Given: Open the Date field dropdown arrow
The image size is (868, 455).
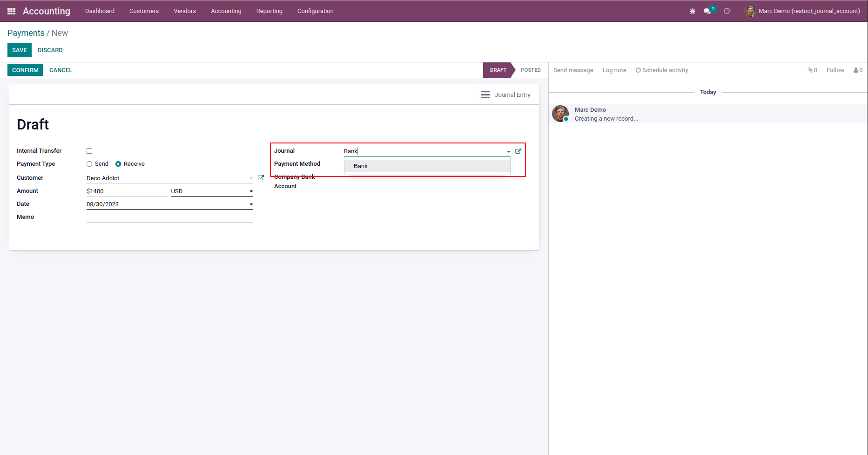Looking at the screenshot, I should (251, 204).
